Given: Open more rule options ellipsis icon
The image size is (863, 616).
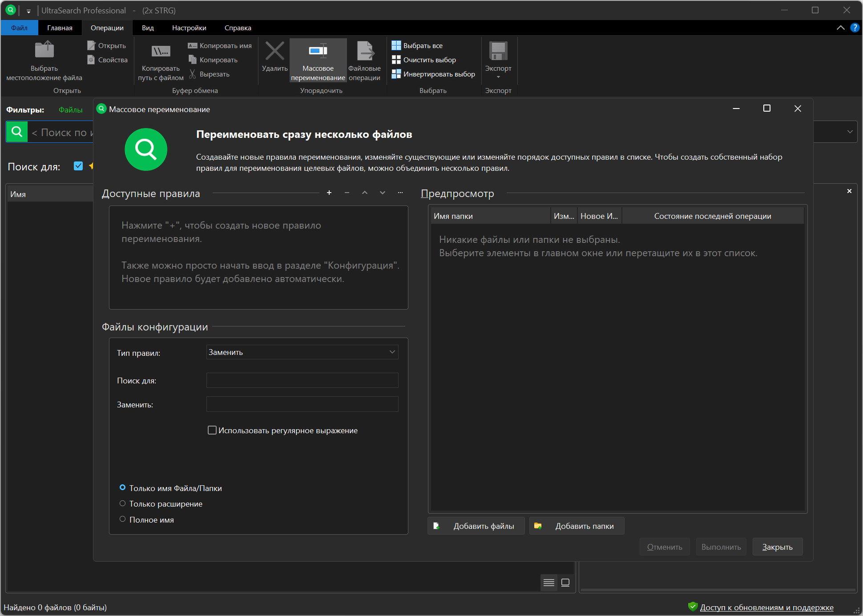Looking at the screenshot, I should point(400,193).
